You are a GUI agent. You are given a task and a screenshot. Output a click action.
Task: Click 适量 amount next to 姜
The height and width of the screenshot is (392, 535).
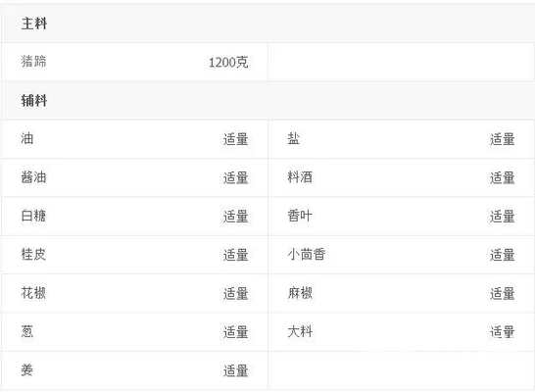point(236,370)
